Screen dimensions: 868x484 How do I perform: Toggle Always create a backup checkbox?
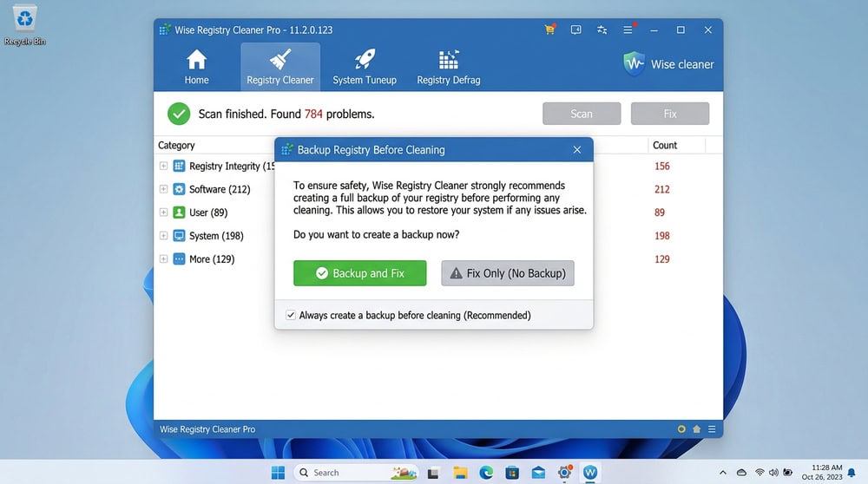(x=291, y=315)
